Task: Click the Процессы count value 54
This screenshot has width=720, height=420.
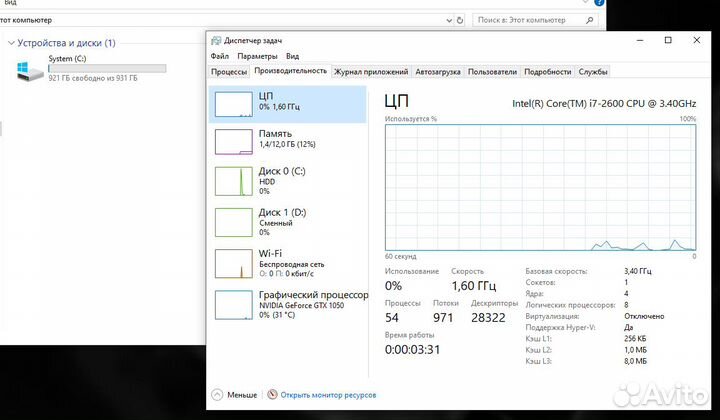Action: pyautogui.click(x=392, y=318)
